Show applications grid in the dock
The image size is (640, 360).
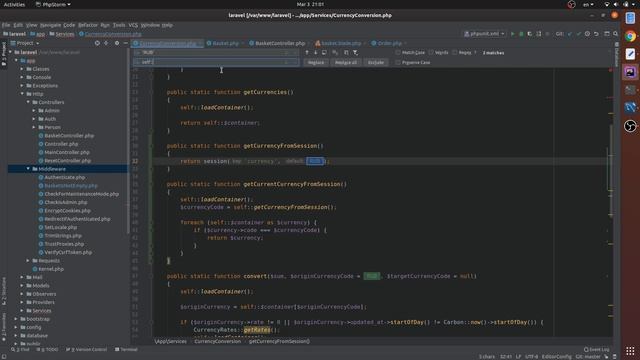(630, 351)
